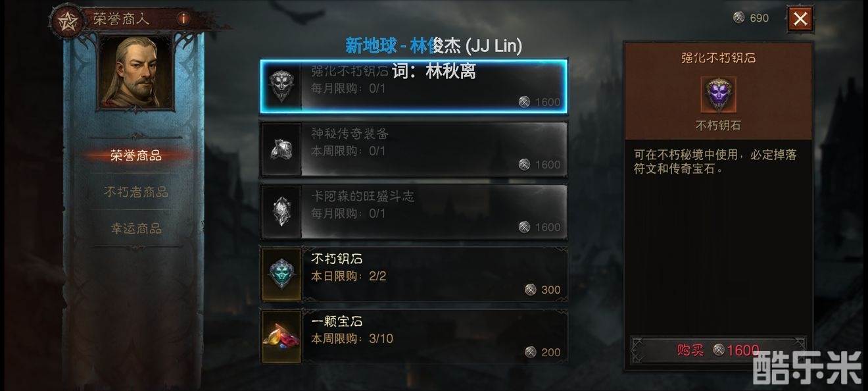
Task: Click the honor currency icon showing 690
Action: [739, 18]
